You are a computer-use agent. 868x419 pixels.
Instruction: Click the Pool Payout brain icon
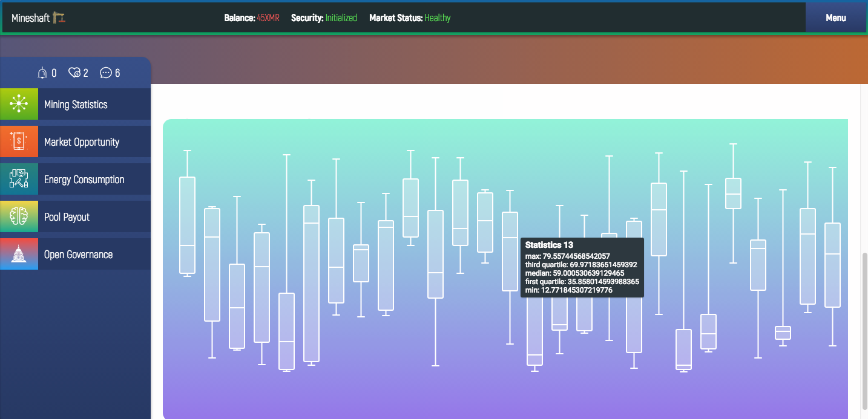(x=19, y=217)
